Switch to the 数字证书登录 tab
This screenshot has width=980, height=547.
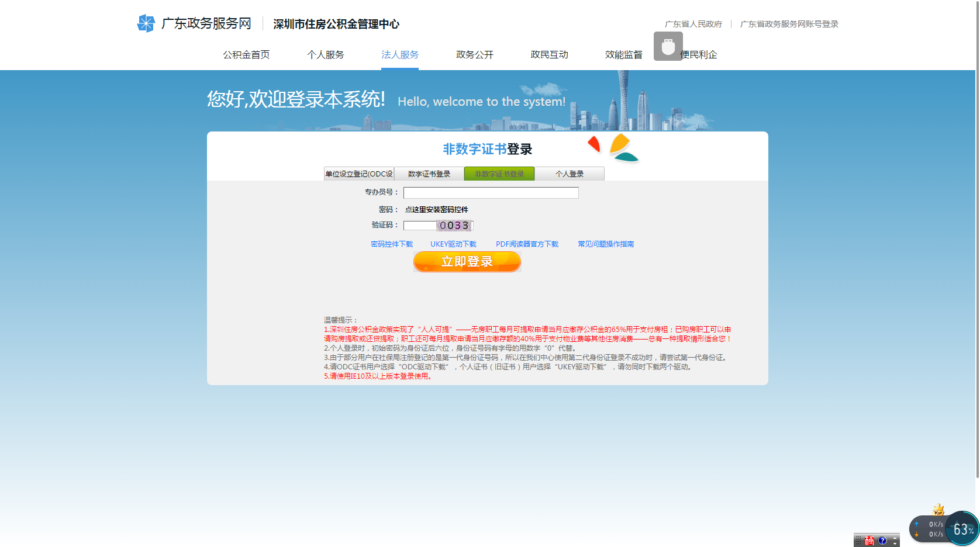click(429, 174)
